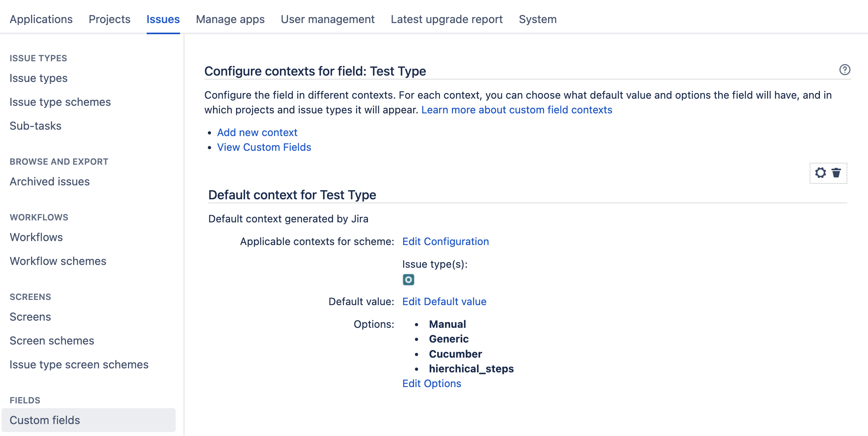Screen dimensions: 868x436
Task: Click the FIELDS section header
Action: coord(25,400)
